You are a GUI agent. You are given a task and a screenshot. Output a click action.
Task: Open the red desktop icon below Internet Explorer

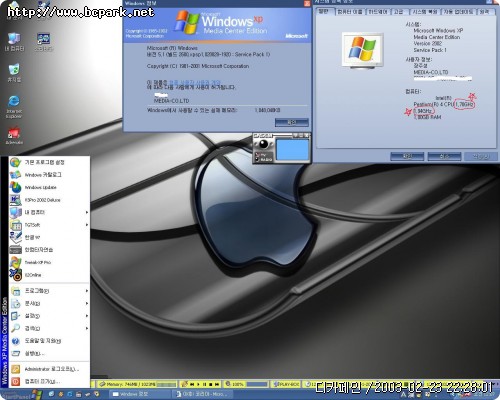14,136
